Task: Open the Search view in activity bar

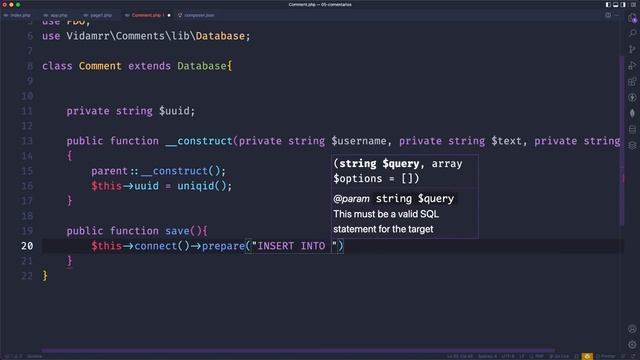Action: point(632,33)
